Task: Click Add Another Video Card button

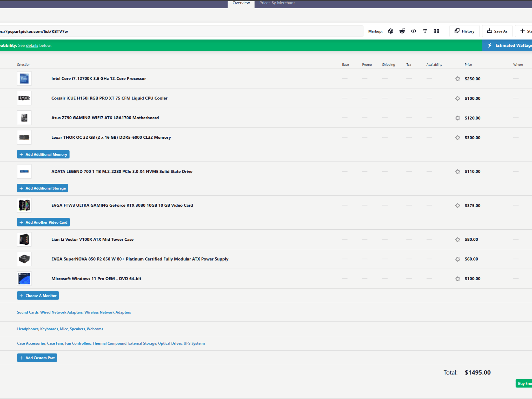Action: (43, 222)
